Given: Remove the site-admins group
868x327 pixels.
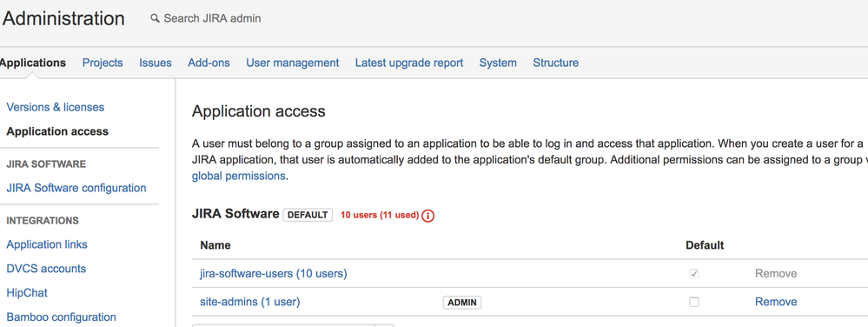Looking at the screenshot, I should [x=776, y=302].
